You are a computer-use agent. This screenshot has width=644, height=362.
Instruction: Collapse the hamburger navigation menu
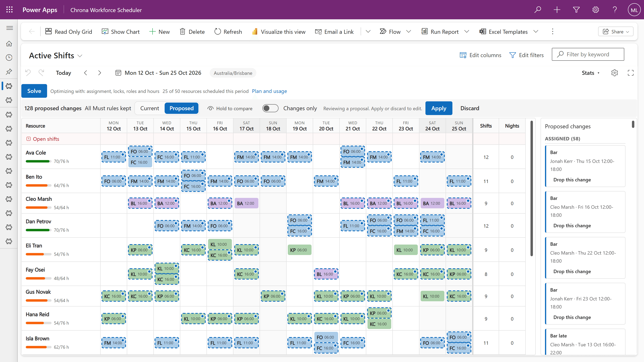(9, 28)
